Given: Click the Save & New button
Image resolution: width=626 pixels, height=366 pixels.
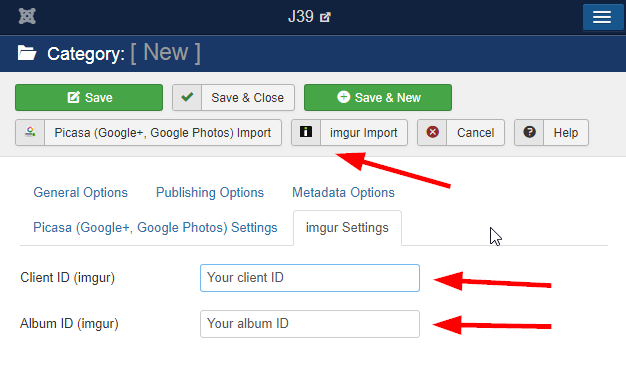Looking at the screenshot, I should pyautogui.click(x=378, y=97).
